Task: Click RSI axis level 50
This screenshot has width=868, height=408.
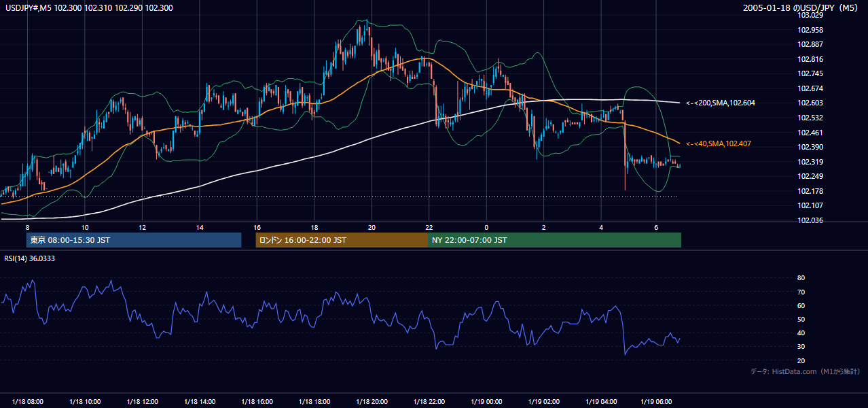Action: [x=801, y=319]
